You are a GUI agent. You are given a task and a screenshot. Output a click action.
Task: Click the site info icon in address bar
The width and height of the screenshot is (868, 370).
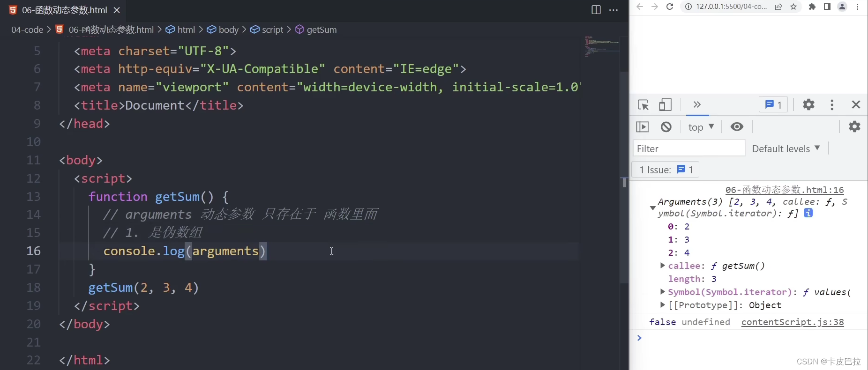[688, 7]
